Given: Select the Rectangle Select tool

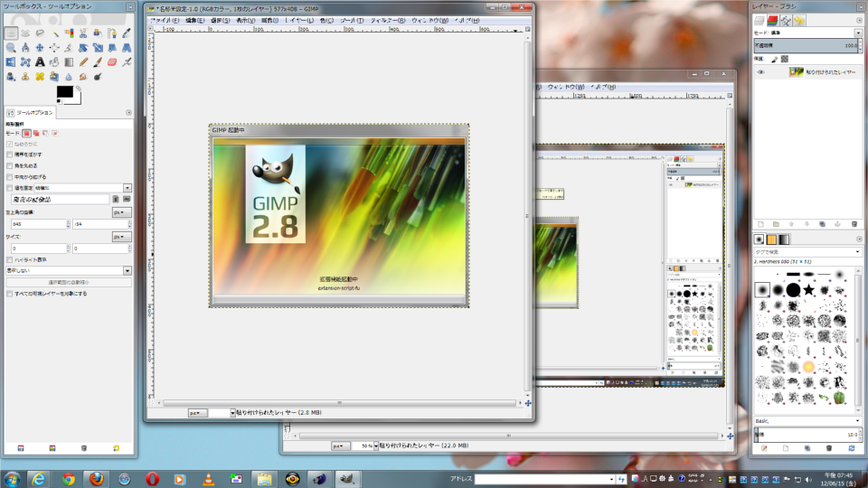Looking at the screenshot, I should point(11,33).
